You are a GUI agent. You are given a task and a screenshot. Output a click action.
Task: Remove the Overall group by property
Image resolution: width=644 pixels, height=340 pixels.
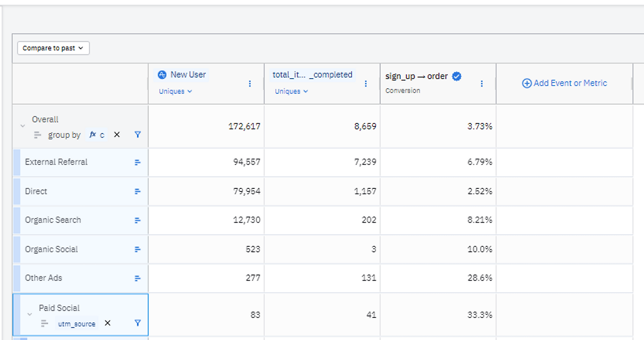(x=117, y=135)
